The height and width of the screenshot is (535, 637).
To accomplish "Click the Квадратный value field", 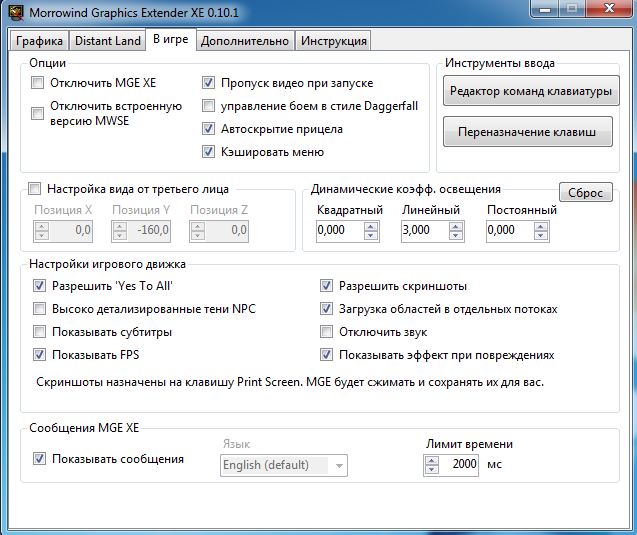I will pyautogui.click(x=340, y=230).
